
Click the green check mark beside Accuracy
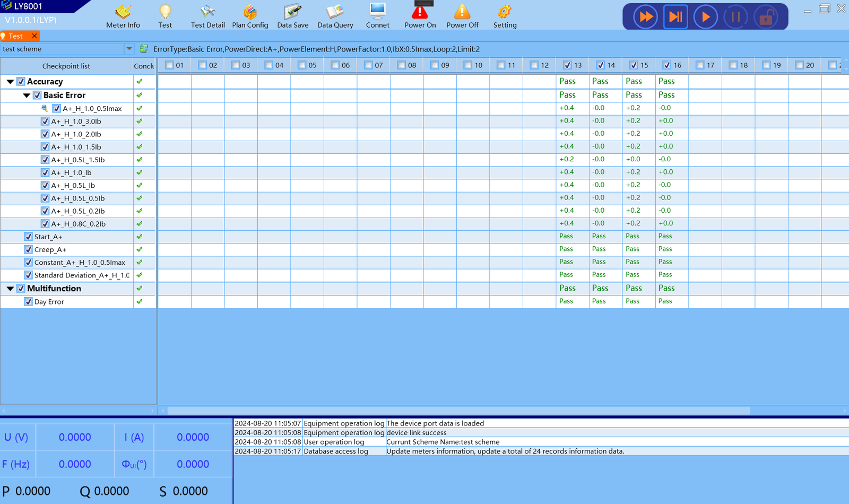pyautogui.click(x=140, y=82)
